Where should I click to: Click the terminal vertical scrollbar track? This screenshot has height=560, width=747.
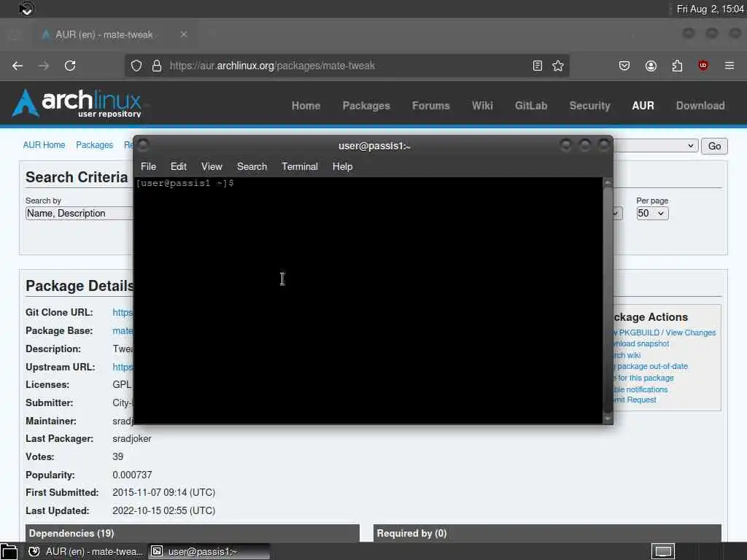(x=608, y=300)
